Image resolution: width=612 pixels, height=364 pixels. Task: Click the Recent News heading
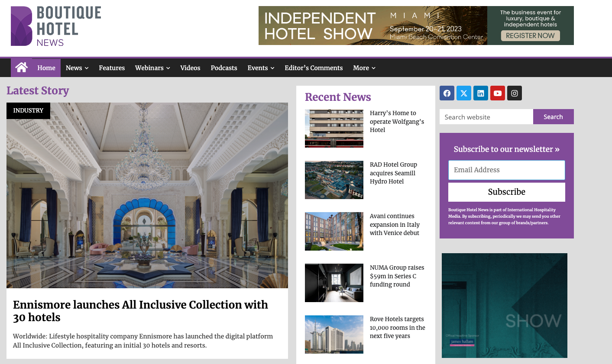pos(338,97)
